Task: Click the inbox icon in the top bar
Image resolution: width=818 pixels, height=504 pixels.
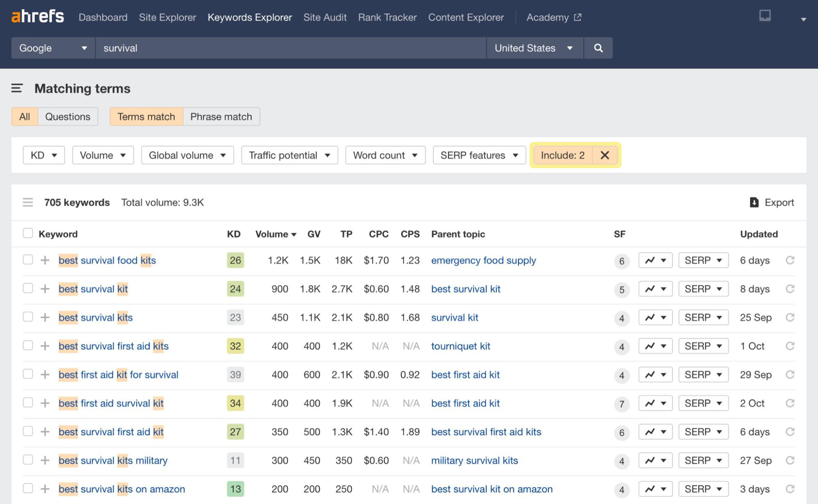Action: tap(765, 16)
